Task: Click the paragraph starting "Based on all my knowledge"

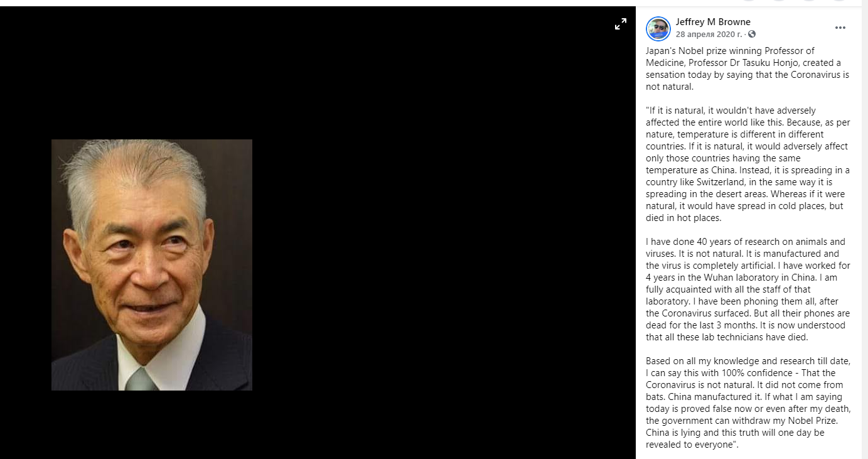Action: [x=747, y=402]
